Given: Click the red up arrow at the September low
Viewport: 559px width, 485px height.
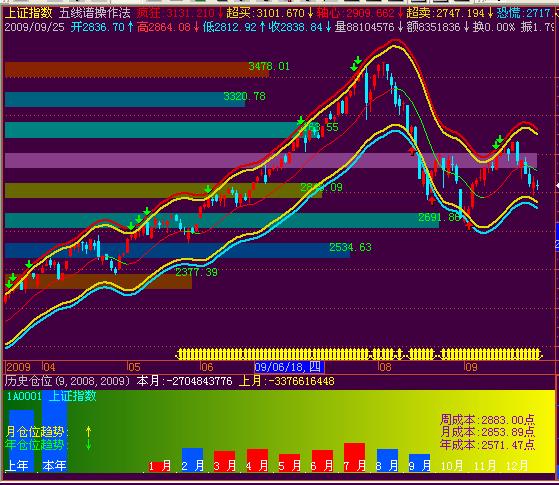Looking at the screenshot, I should point(468,225).
